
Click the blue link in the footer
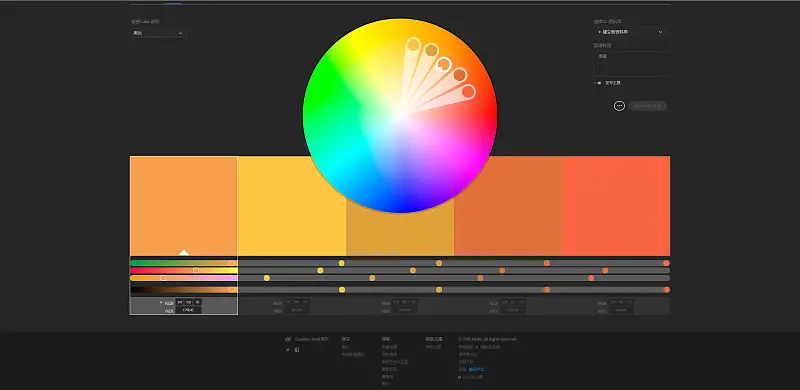click(x=476, y=369)
